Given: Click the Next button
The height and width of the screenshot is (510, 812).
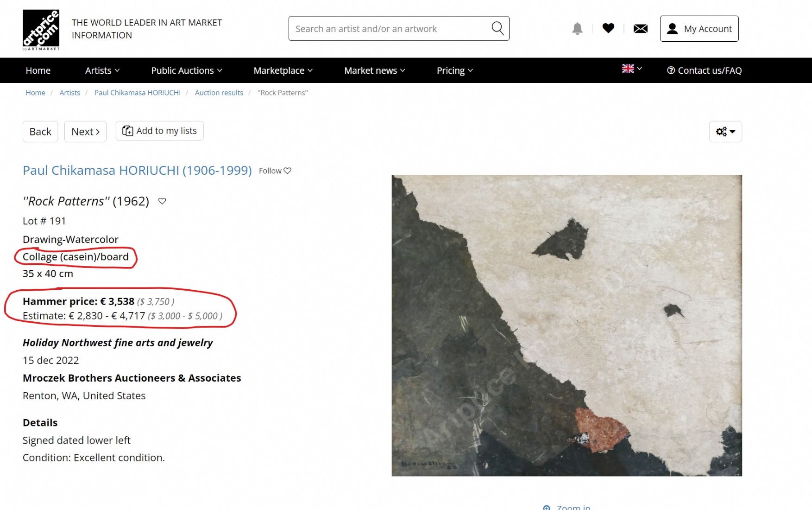Looking at the screenshot, I should [x=85, y=132].
